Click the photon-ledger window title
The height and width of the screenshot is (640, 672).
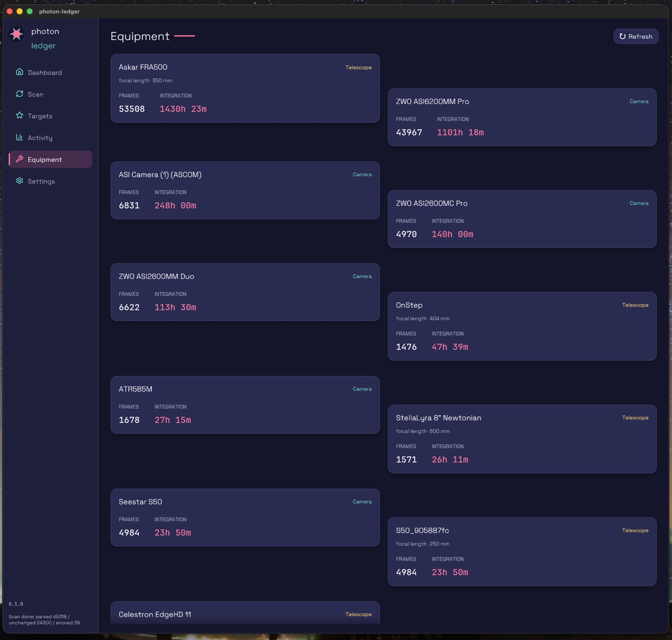[59, 11]
